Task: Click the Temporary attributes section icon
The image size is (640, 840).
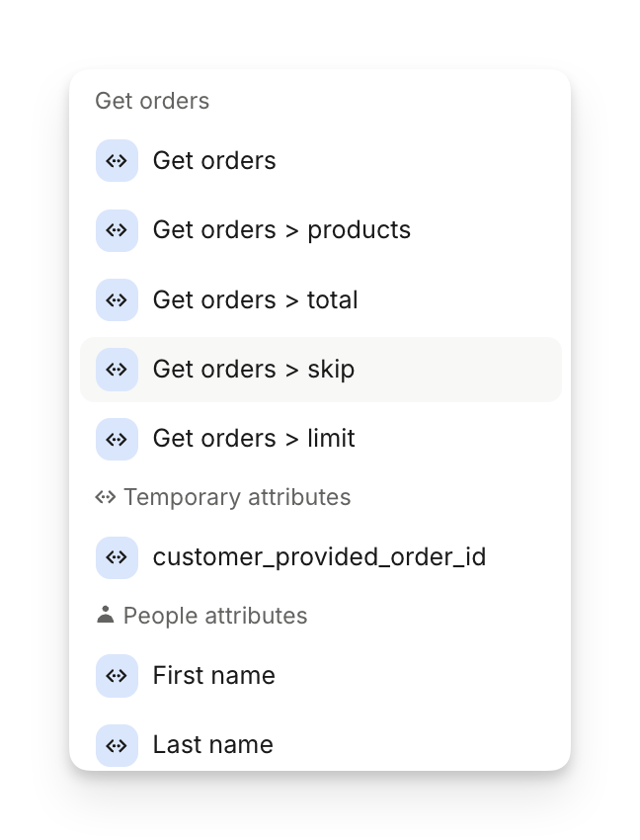Action: coord(106,497)
